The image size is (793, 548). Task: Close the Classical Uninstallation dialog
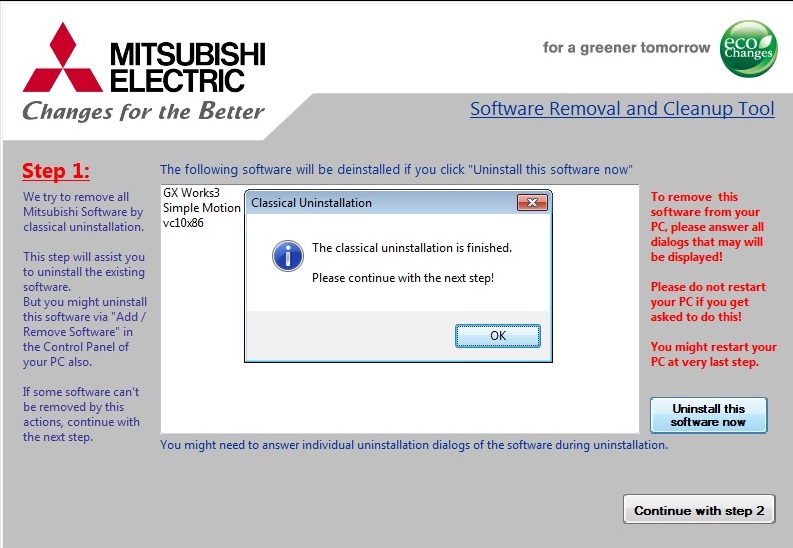point(530,203)
